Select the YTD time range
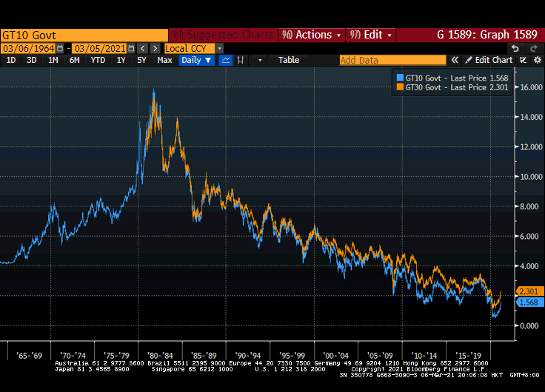The image size is (545, 392). pos(98,60)
